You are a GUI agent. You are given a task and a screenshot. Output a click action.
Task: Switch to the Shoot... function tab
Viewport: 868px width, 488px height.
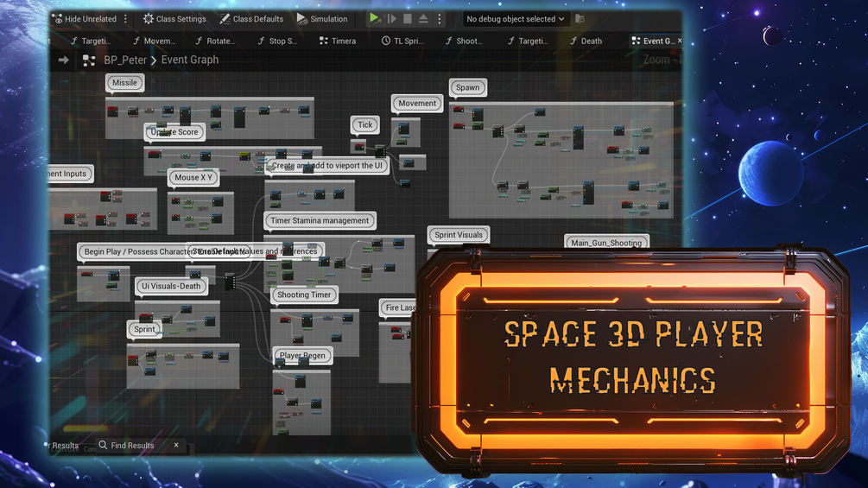(x=464, y=41)
